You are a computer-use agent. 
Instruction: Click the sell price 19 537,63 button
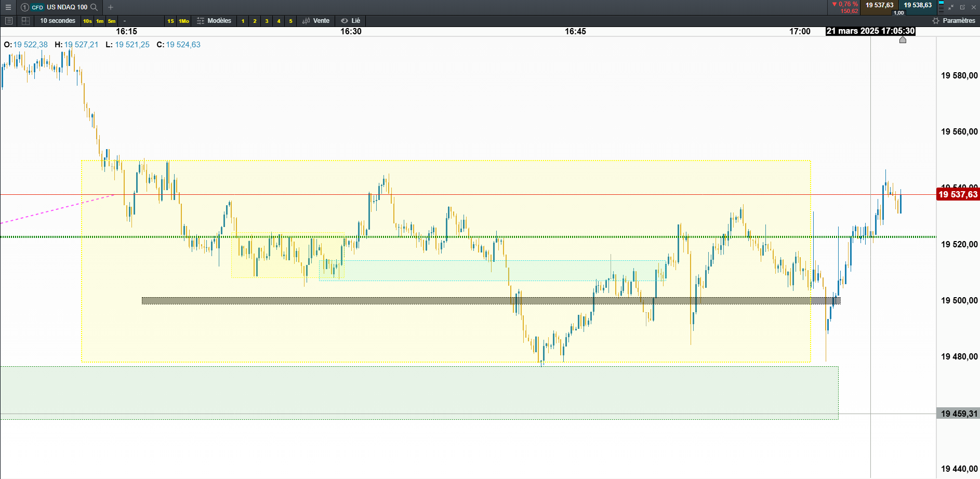879,5
